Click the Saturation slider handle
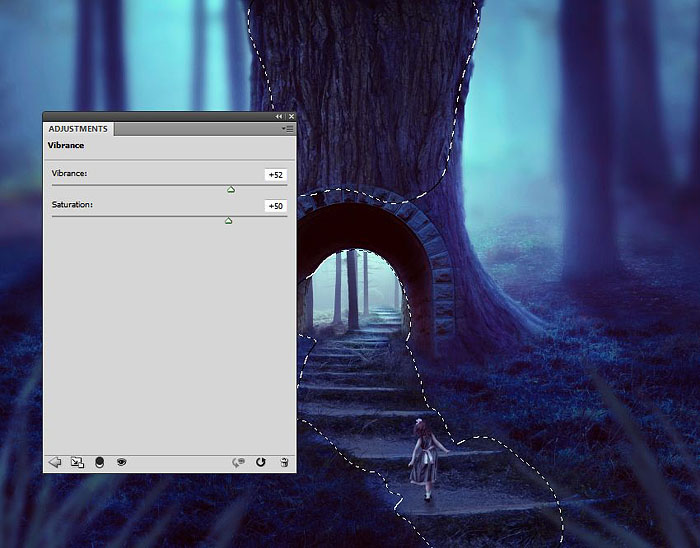Screen dimensions: 700x548 pos(228,220)
